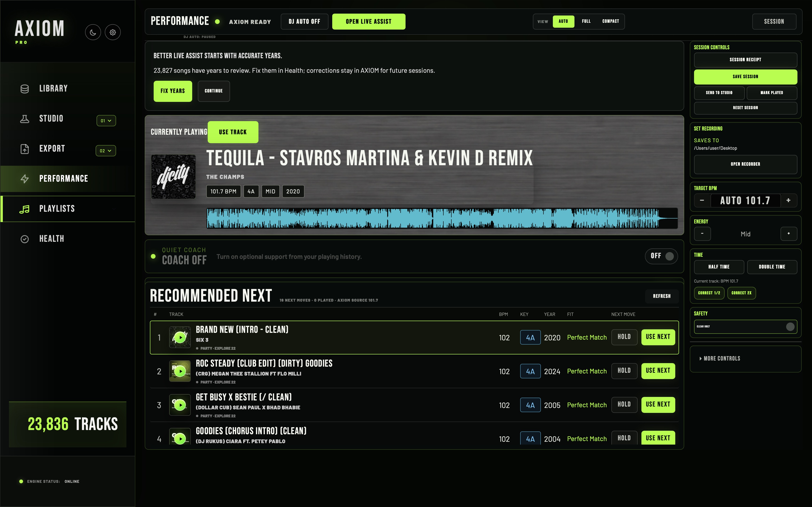Switch view to Compact
This screenshot has height=507, width=812.
coord(610,21)
